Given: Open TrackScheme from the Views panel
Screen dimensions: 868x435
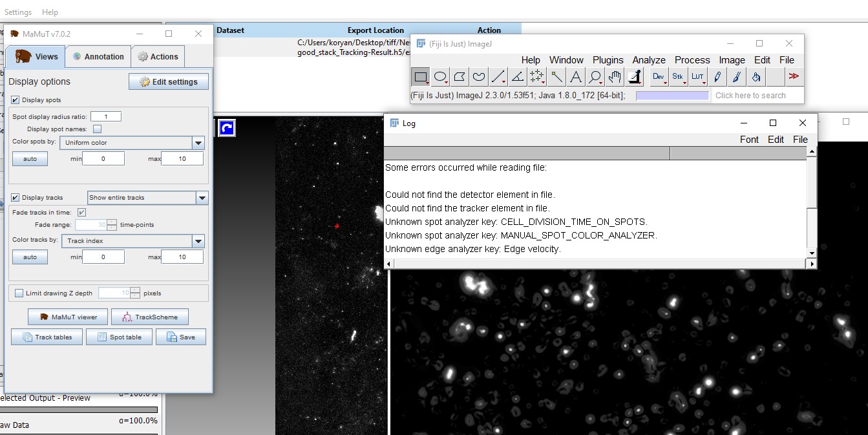Looking at the screenshot, I should click(149, 317).
